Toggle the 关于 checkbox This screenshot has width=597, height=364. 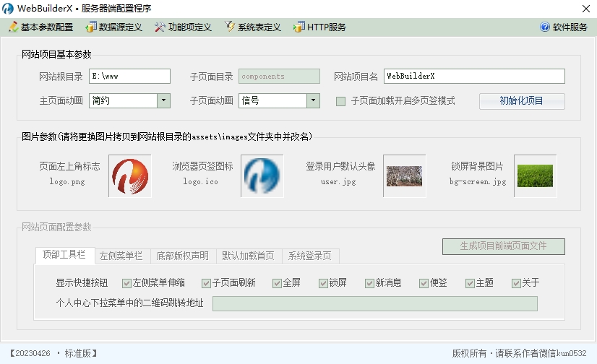pyautogui.click(x=516, y=283)
